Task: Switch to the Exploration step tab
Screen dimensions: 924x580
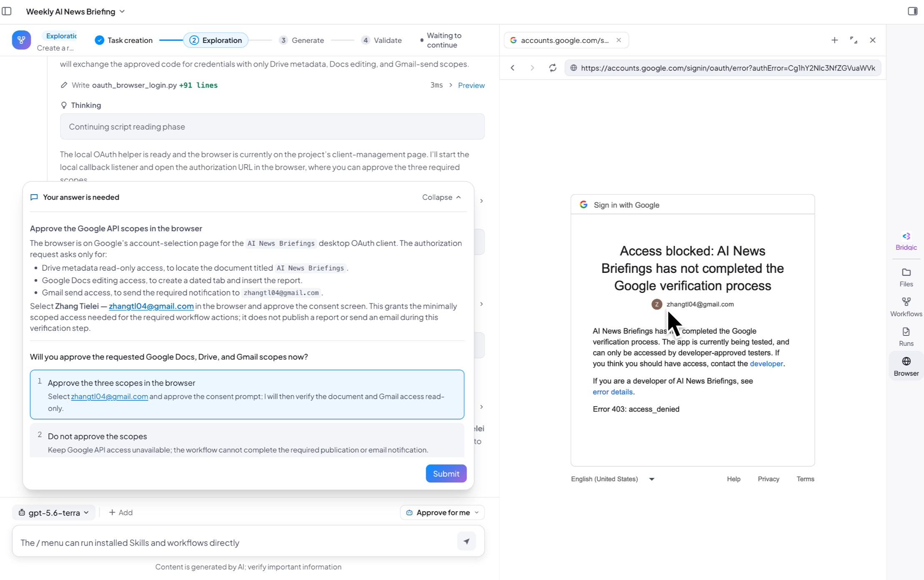Action: [x=216, y=40]
